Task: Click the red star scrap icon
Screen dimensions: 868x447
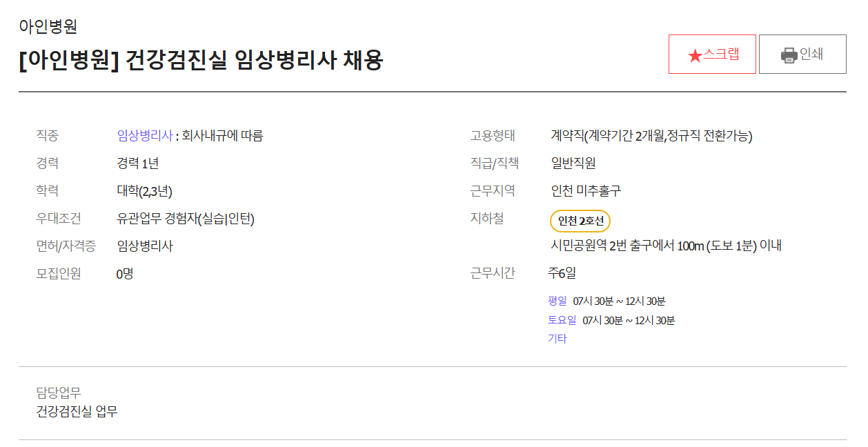Action: 694,55
